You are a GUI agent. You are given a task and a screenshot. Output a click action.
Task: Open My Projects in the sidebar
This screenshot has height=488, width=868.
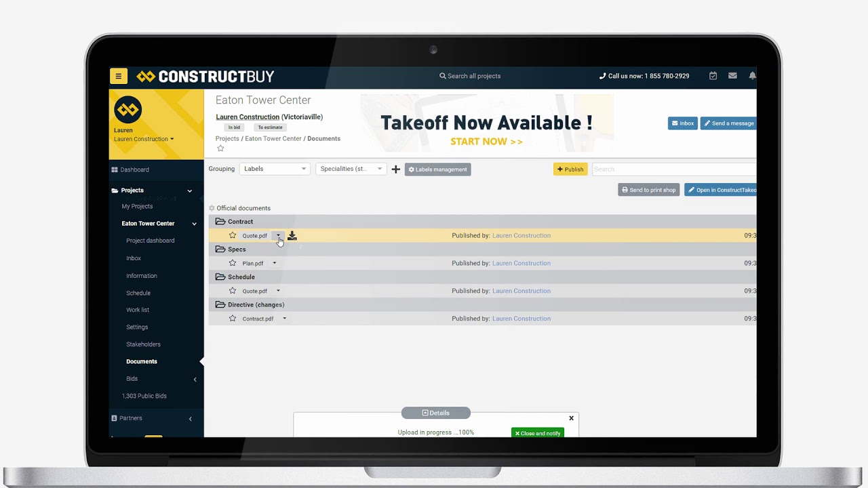click(x=137, y=206)
